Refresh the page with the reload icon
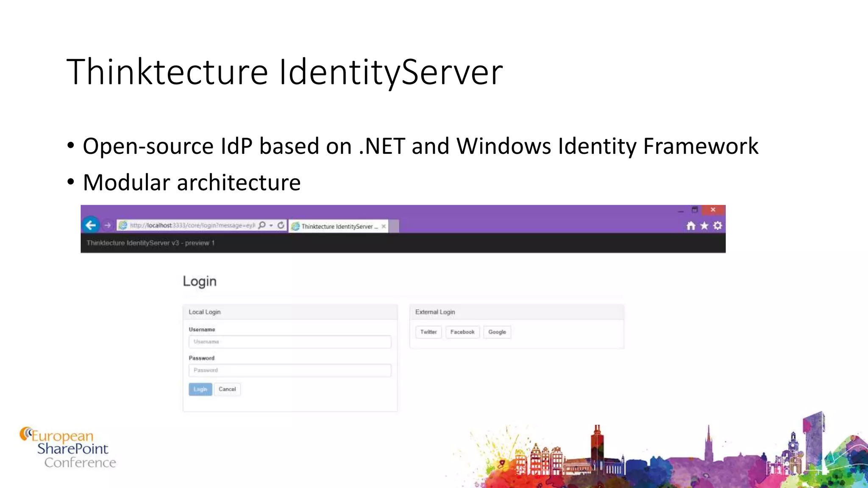The width and height of the screenshot is (868, 488). pyautogui.click(x=281, y=225)
